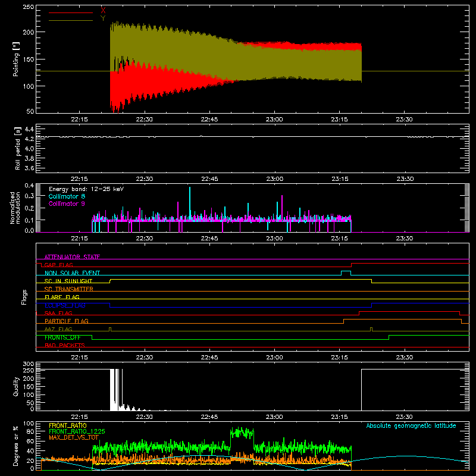Click the 0.4 tick on modulation axis
This screenshot has height=476, width=476.
29,185
